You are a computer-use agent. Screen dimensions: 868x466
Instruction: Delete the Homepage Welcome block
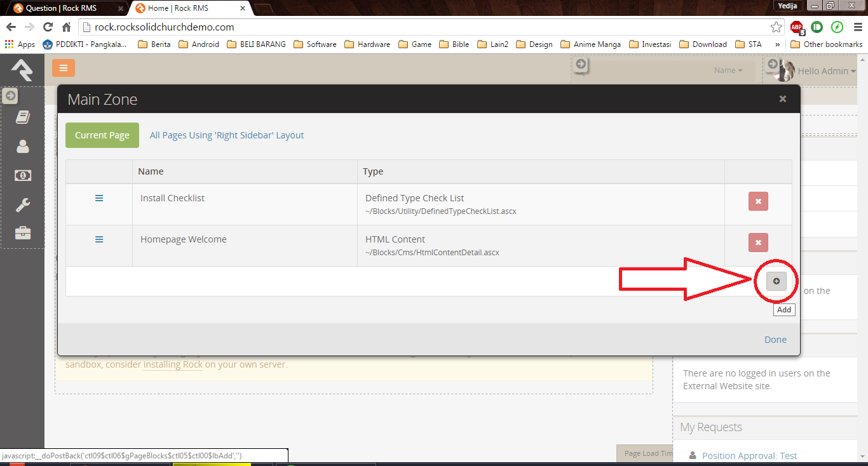click(758, 242)
